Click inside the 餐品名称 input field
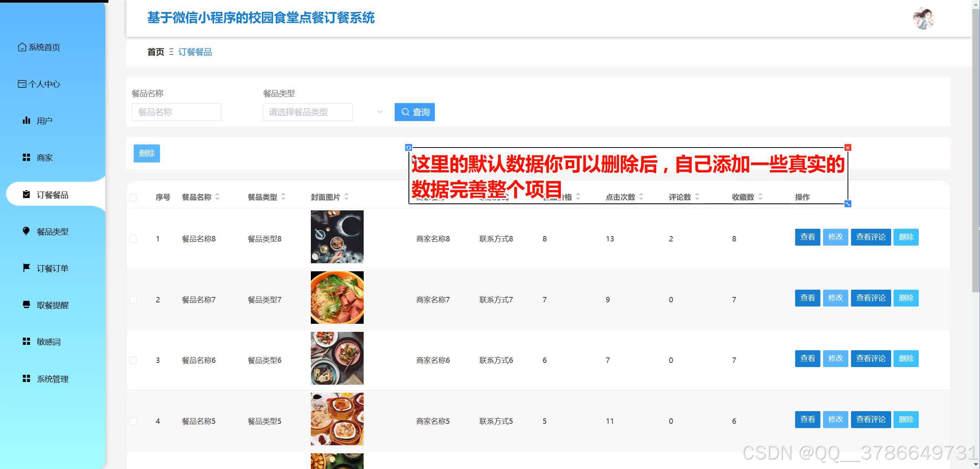The image size is (980, 469). (x=176, y=112)
